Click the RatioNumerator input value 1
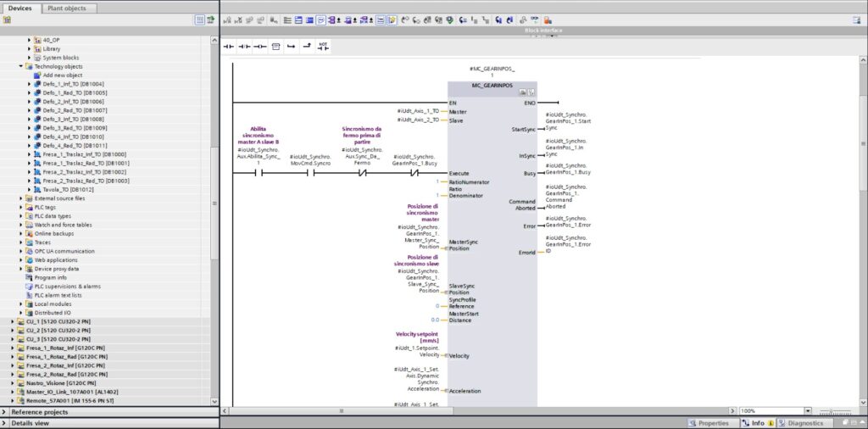This screenshot has height=429, width=868. [x=437, y=182]
